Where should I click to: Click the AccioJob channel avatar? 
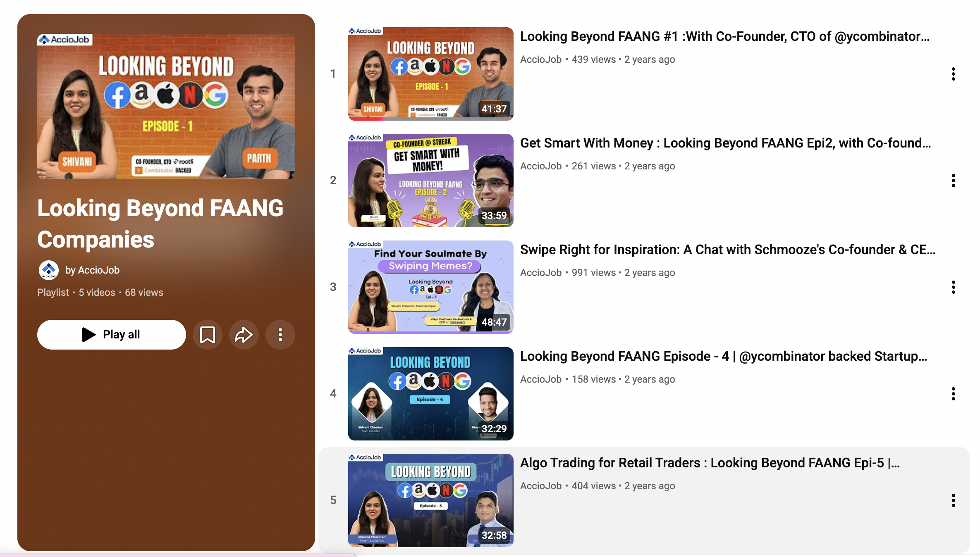coord(49,270)
